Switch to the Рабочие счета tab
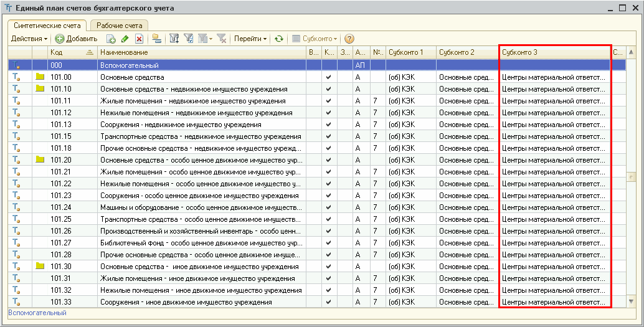The height and width of the screenshot is (327, 644). (119, 26)
